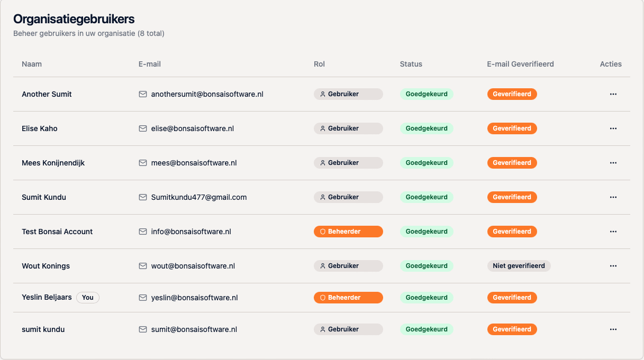The image size is (644, 360).
Task: Open actions menu for sumit@bonsaisoftware.nl row
Action: tap(613, 329)
